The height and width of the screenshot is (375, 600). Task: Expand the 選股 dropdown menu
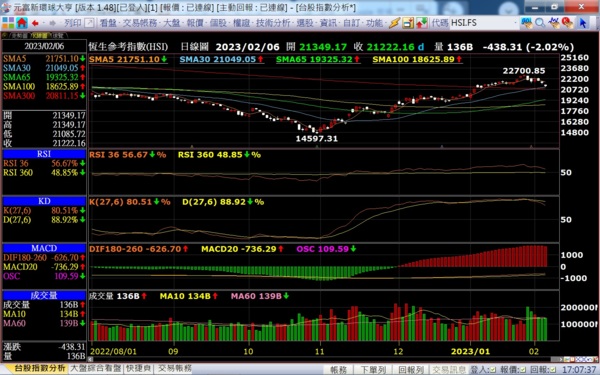click(305, 23)
